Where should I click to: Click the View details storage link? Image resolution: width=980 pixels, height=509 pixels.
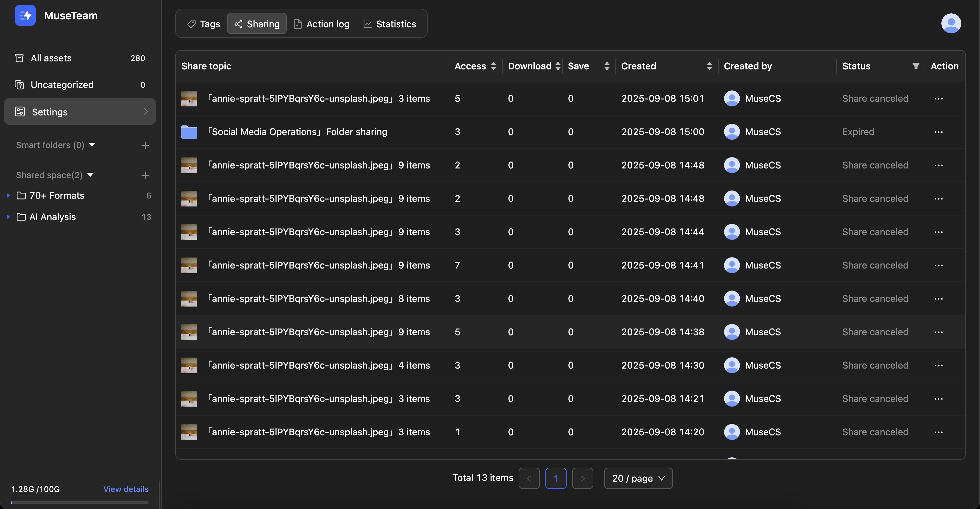(126, 489)
